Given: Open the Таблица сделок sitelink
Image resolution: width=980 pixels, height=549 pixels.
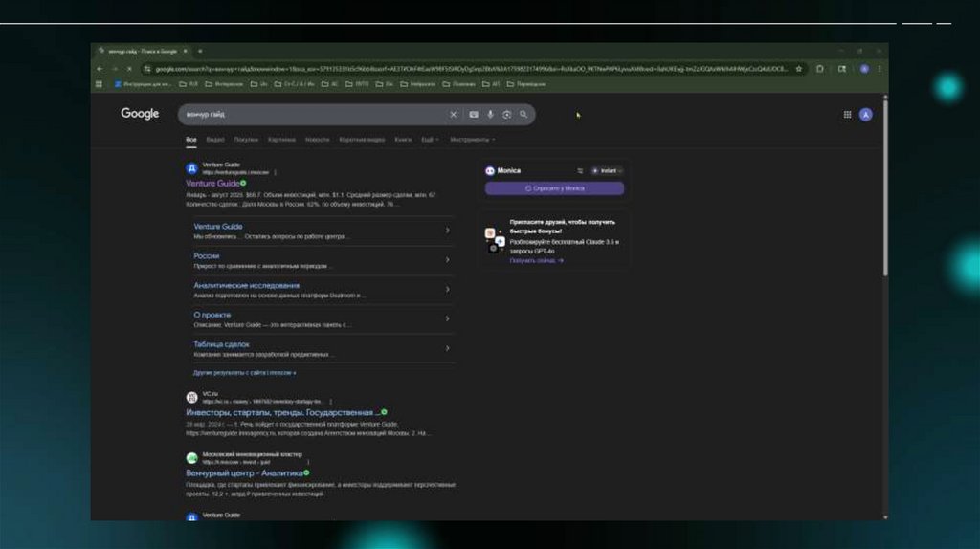Looking at the screenshot, I should click(x=221, y=344).
